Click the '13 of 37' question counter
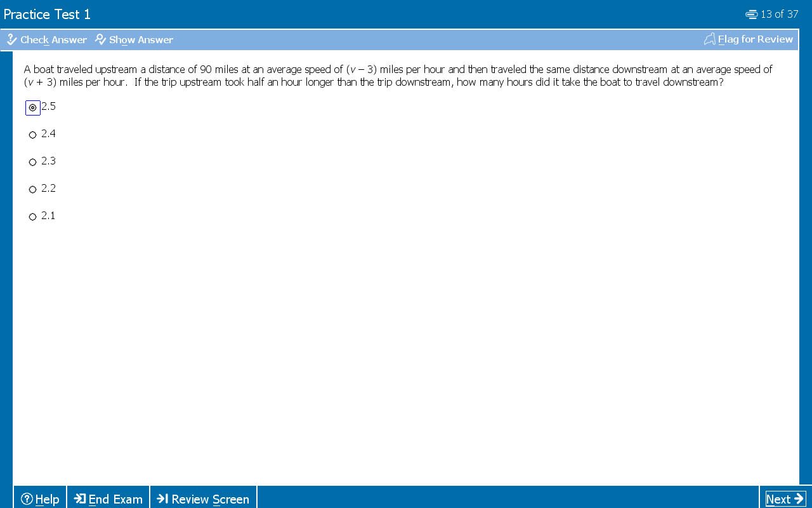This screenshot has height=508, width=812. click(x=780, y=14)
